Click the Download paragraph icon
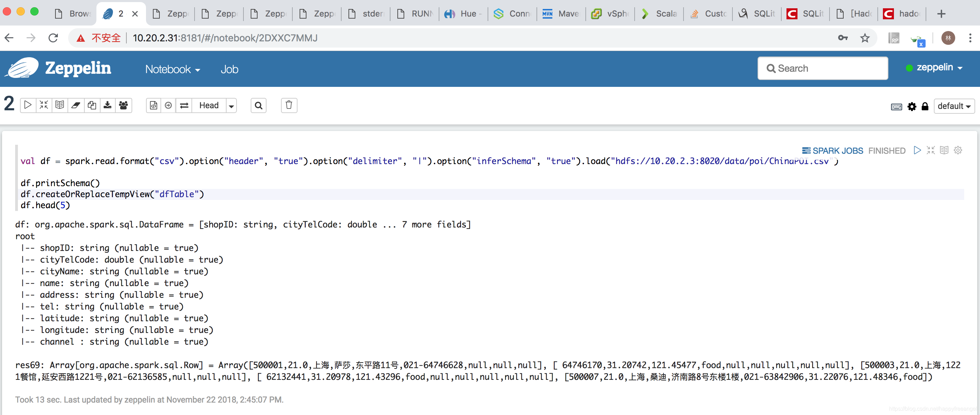This screenshot has height=415, width=980. point(107,105)
